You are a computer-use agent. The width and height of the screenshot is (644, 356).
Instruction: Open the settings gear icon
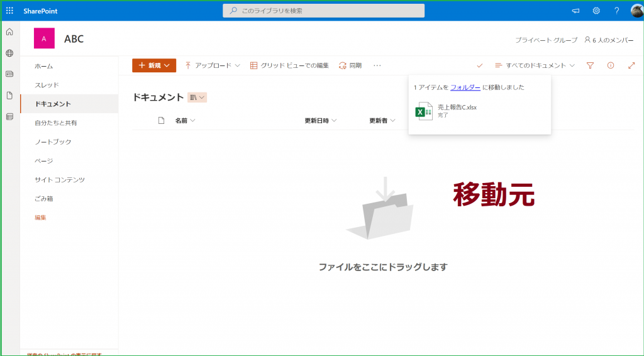tap(596, 11)
